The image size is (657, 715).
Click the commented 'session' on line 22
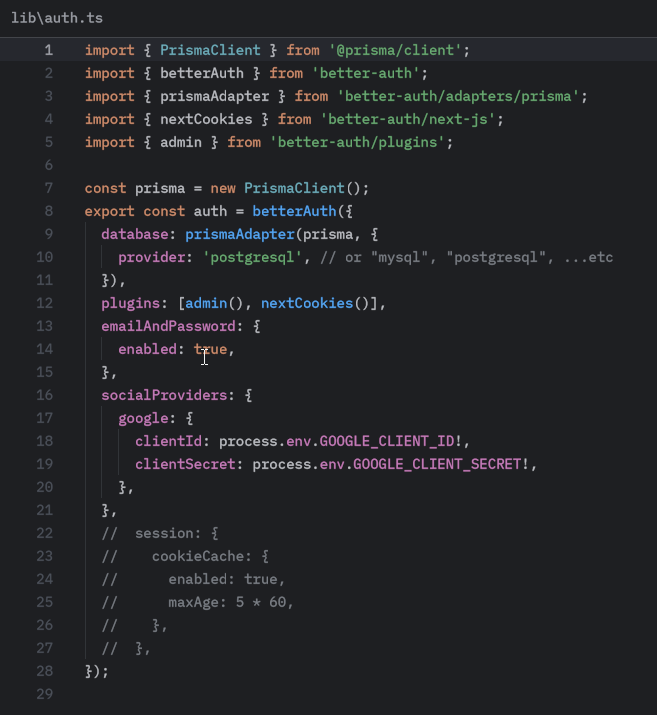164,533
